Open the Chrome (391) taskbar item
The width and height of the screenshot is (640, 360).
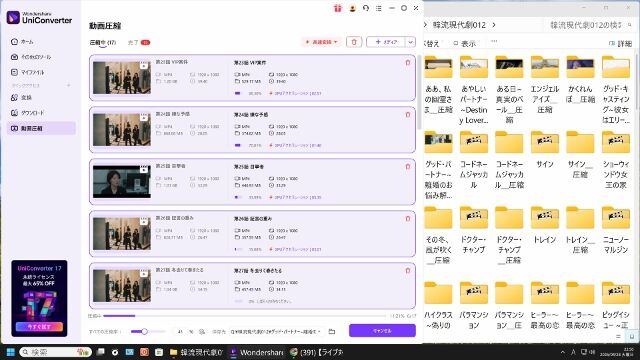point(316,352)
